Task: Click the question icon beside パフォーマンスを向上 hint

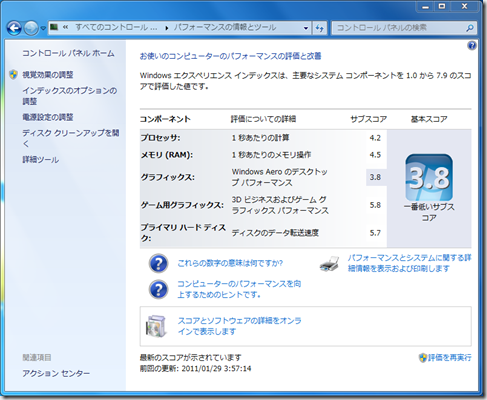Action: 158,289
